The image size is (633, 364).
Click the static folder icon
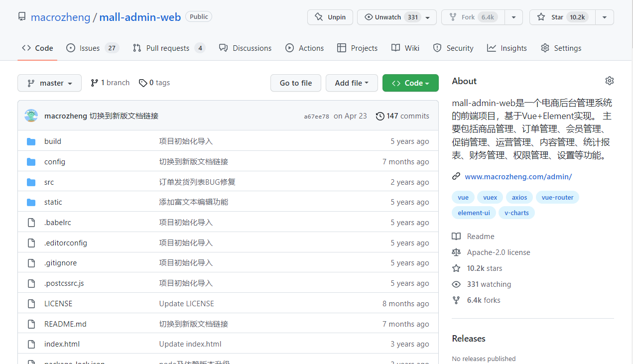point(31,202)
